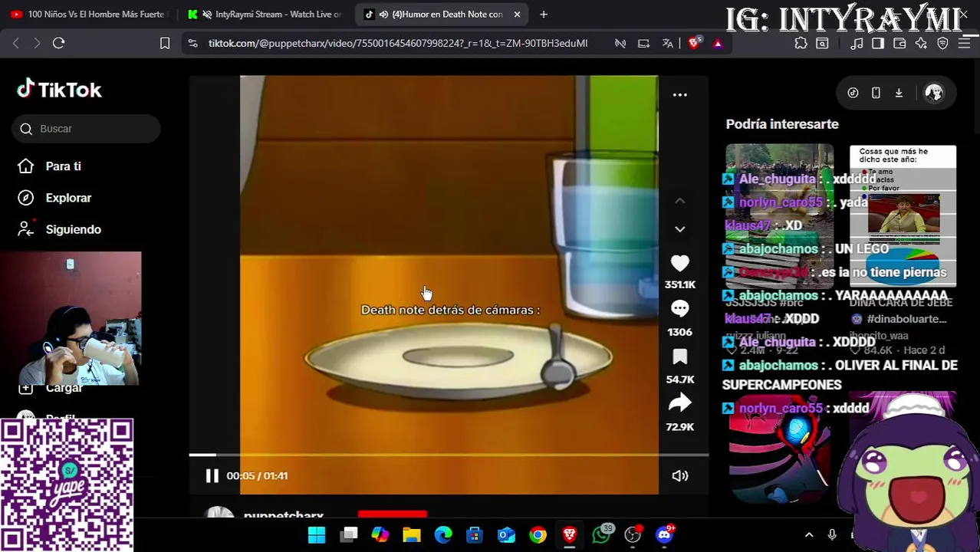980x552 pixels.
Task: Close the Humor en Death Note tab
Action: [x=517, y=14]
